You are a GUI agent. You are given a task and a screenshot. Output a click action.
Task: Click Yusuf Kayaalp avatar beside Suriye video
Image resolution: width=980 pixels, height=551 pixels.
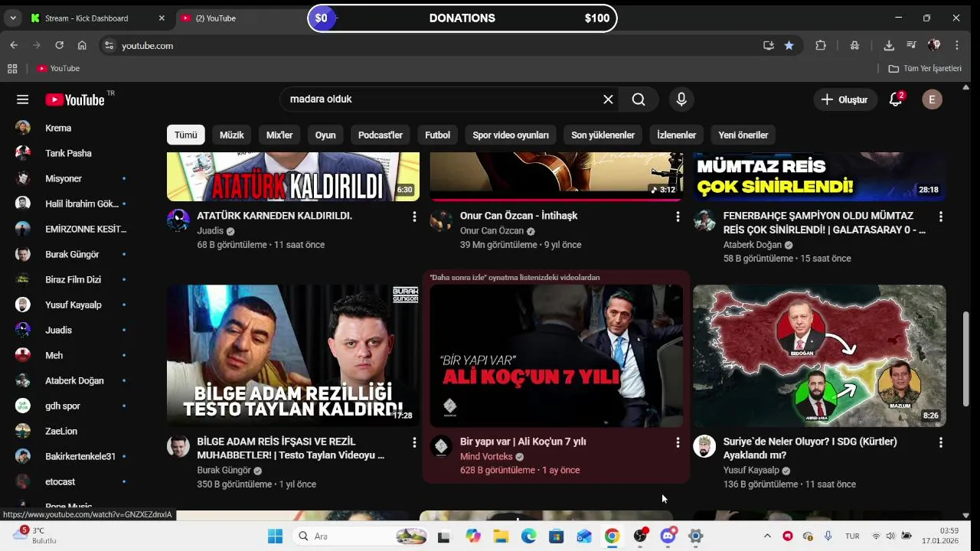pos(704,446)
